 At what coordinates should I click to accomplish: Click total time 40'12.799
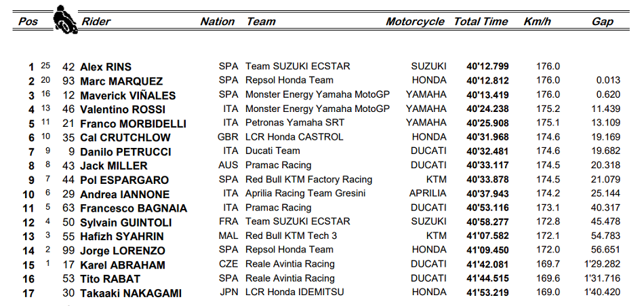(x=487, y=66)
